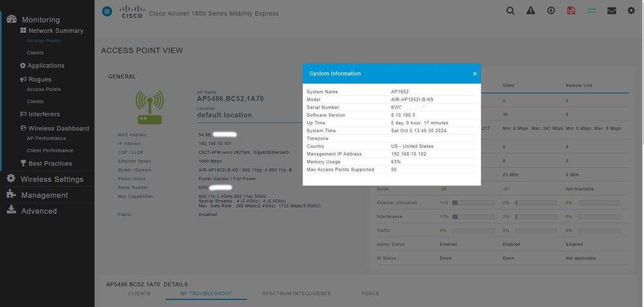Open Client Performance page

click(50, 150)
